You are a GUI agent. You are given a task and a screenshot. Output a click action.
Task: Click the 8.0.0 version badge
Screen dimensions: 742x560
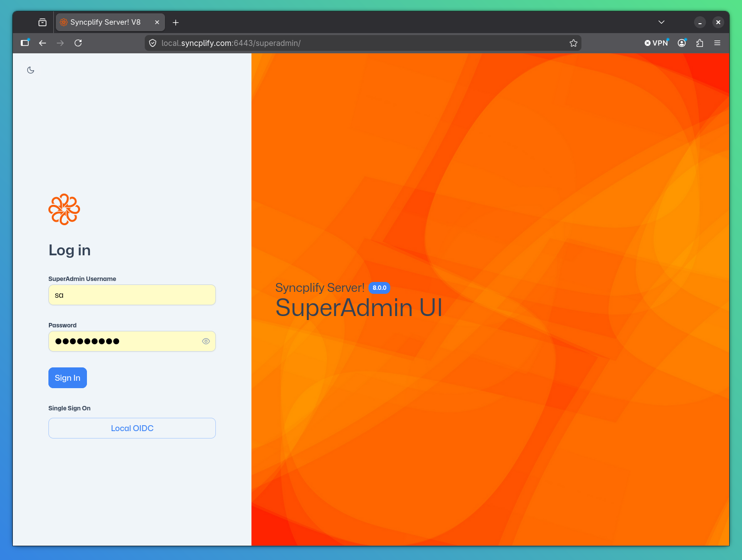[x=379, y=288]
